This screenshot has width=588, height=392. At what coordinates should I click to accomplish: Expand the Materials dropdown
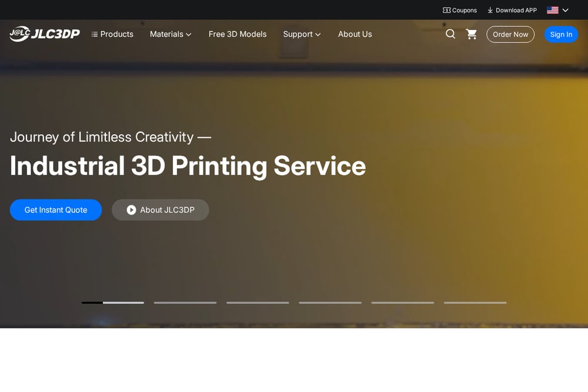[x=171, y=34]
